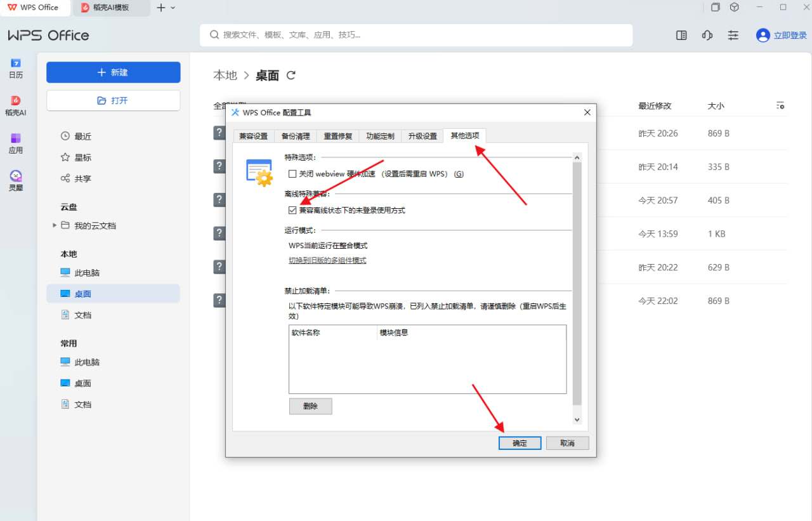Screen dimensions: 812x521
Task: Select 文档 under the 常用 section
Action: tap(114, 404)
